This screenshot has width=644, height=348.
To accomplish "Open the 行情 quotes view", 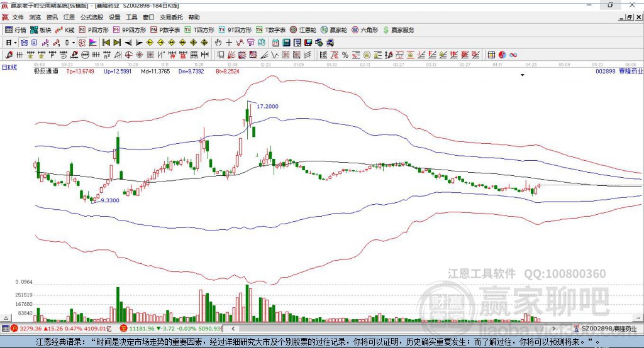I will coord(16,30).
